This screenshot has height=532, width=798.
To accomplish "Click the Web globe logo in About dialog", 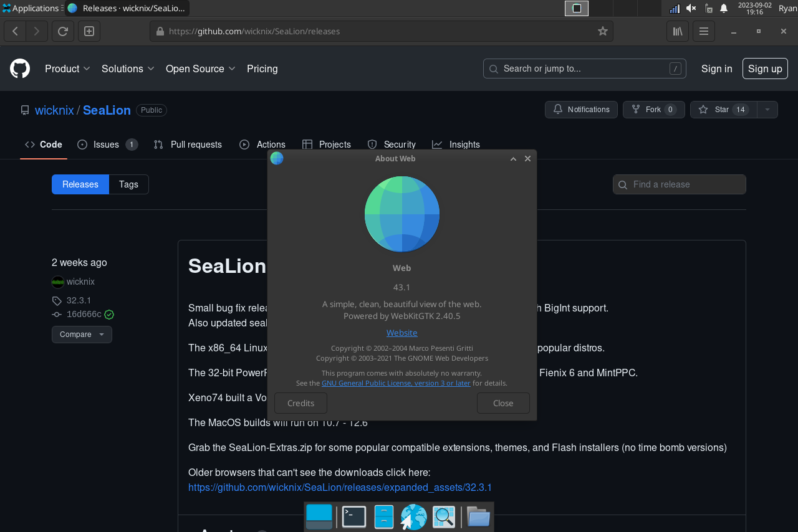I will click(x=402, y=214).
